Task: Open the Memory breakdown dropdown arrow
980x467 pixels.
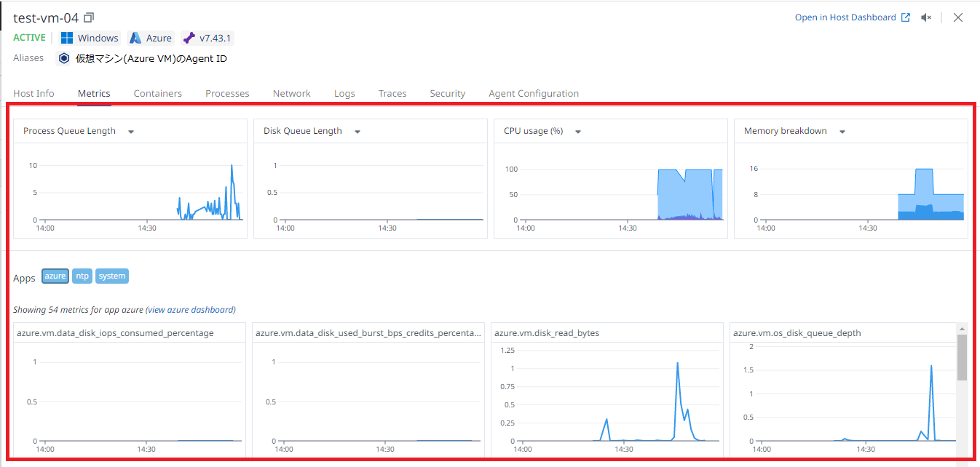Action: pos(842,132)
